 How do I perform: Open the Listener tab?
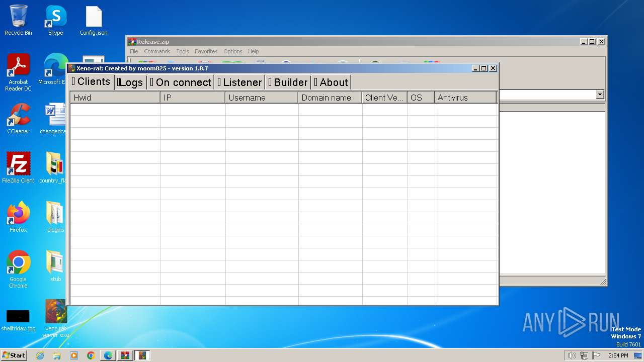point(240,82)
